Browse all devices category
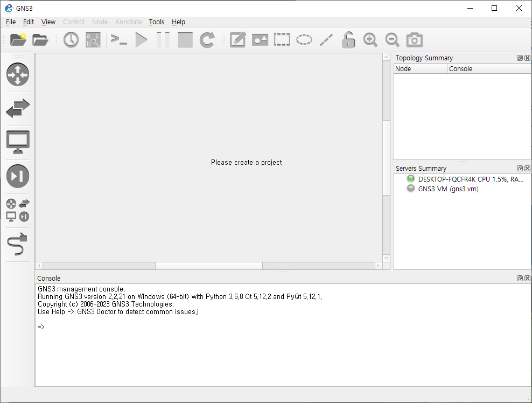 pyautogui.click(x=18, y=210)
